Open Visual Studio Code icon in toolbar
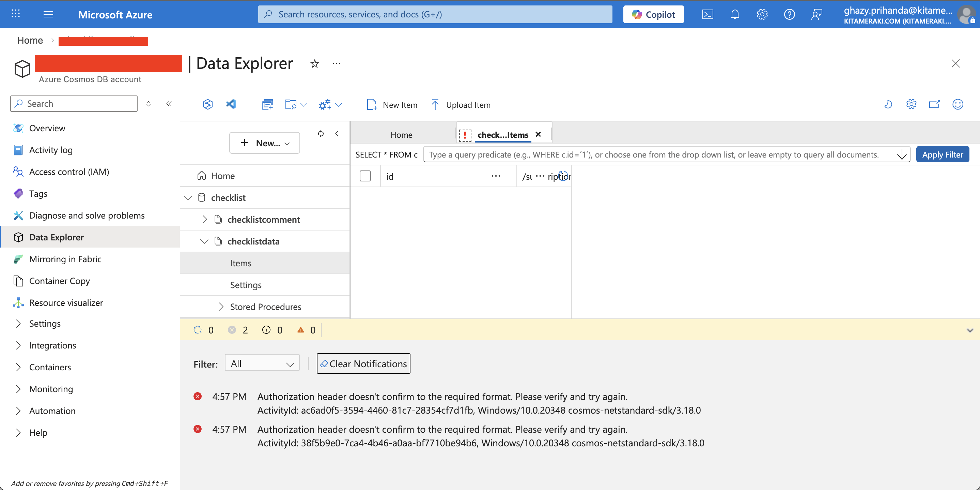The width and height of the screenshot is (980, 490). [x=231, y=104]
